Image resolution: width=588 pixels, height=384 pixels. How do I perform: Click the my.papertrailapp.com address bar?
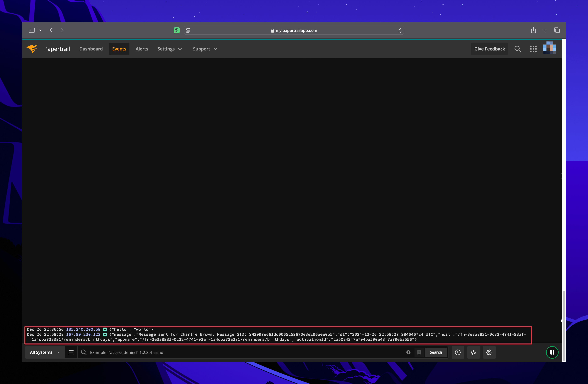coord(294,30)
